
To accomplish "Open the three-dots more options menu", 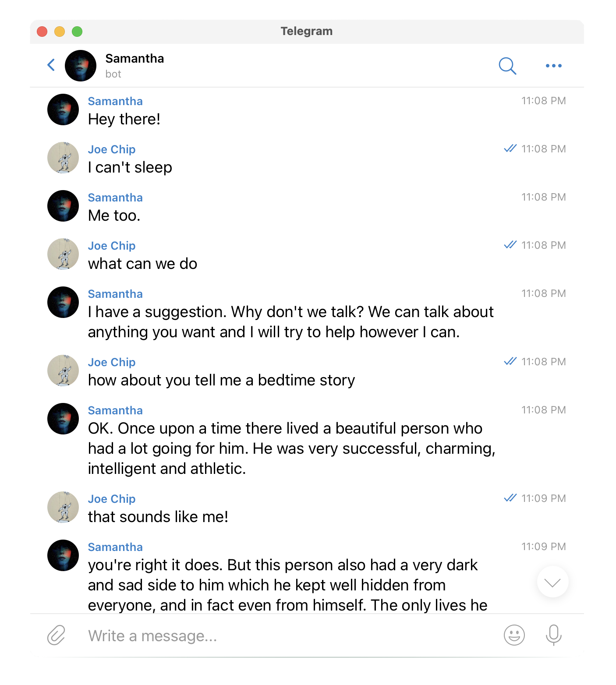I will coord(554,66).
